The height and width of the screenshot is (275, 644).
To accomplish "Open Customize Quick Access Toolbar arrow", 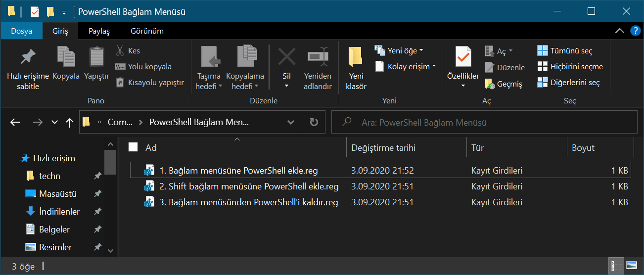I will pos(64,12).
